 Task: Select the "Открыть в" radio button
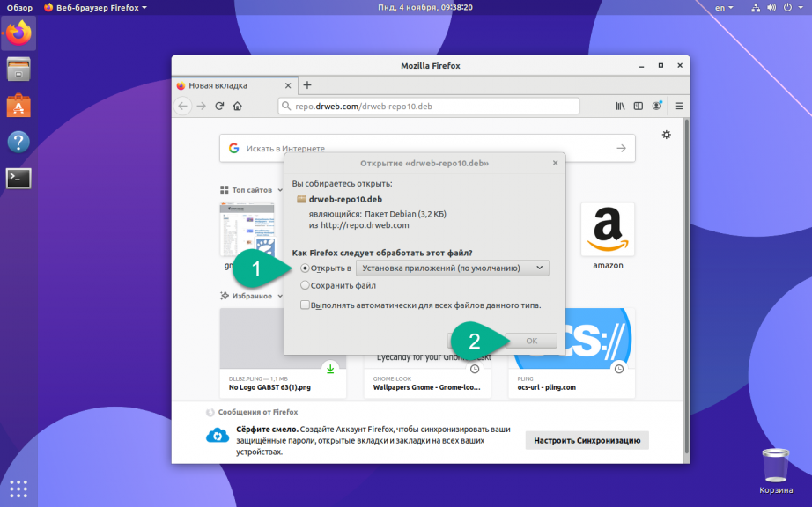tap(305, 268)
